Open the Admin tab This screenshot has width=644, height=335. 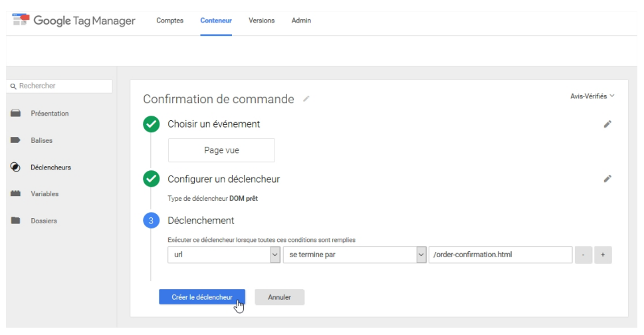pos(301,21)
